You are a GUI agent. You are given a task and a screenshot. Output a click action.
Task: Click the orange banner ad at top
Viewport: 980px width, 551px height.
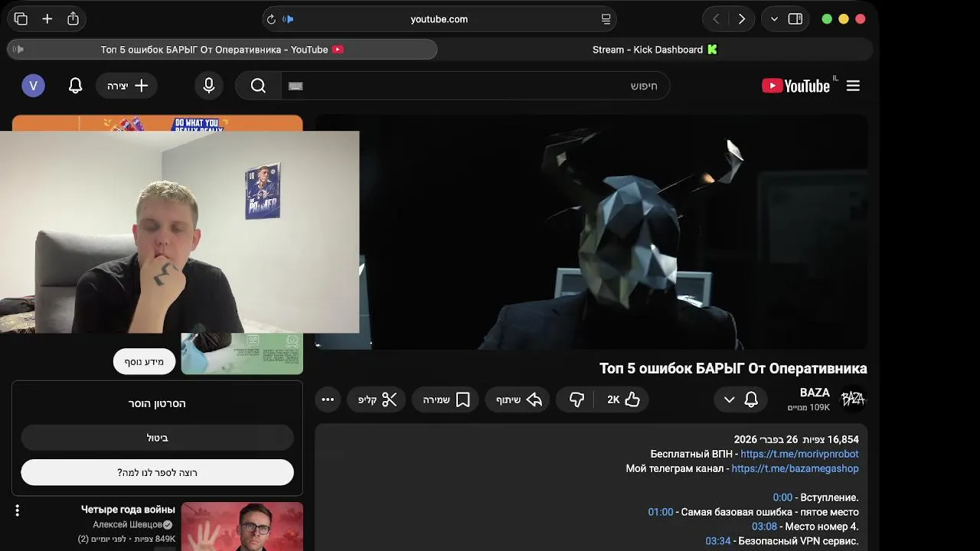coord(157,122)
